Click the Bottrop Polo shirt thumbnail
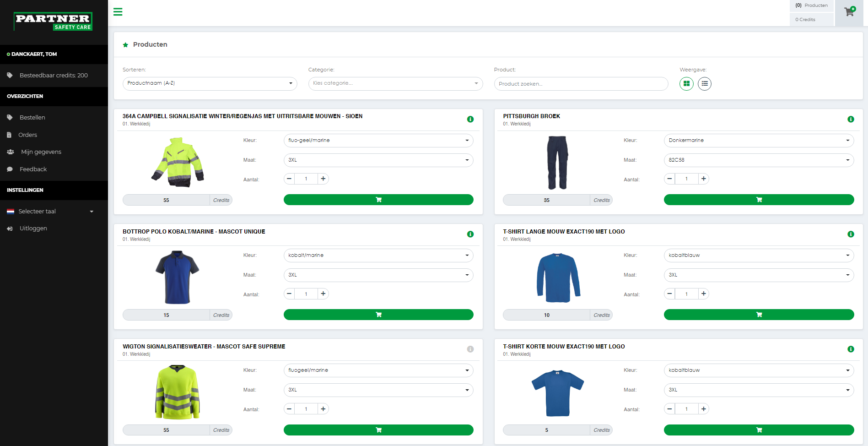 point(178,277)
